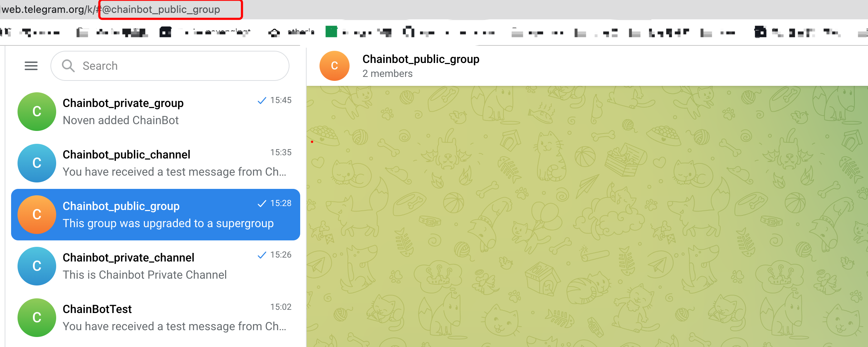Open the ChainBotTest chat title
The height and width of the screenshot is (347, 868).
[97, 309]
